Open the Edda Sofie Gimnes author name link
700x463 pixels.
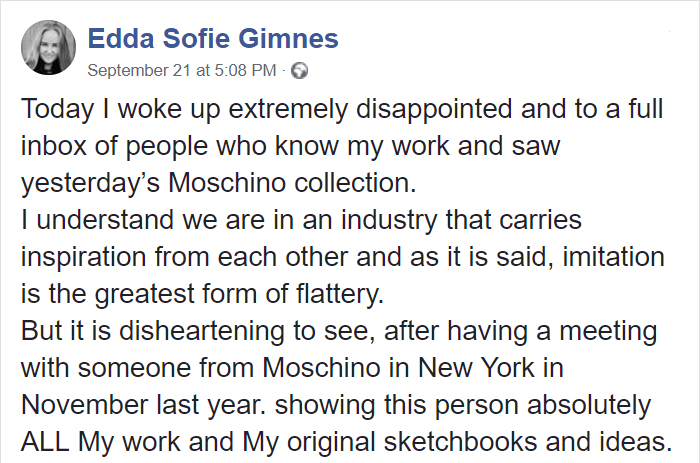(213, 39)
